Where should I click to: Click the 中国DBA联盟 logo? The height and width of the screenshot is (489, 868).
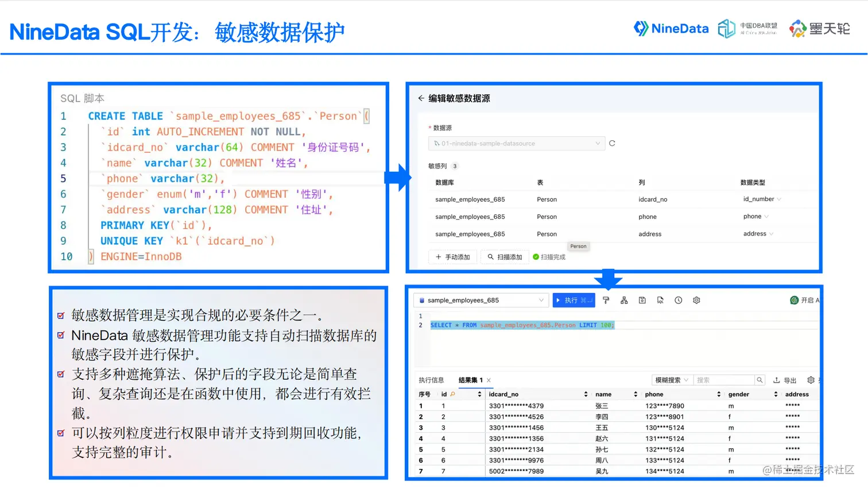tap(747, 28)
